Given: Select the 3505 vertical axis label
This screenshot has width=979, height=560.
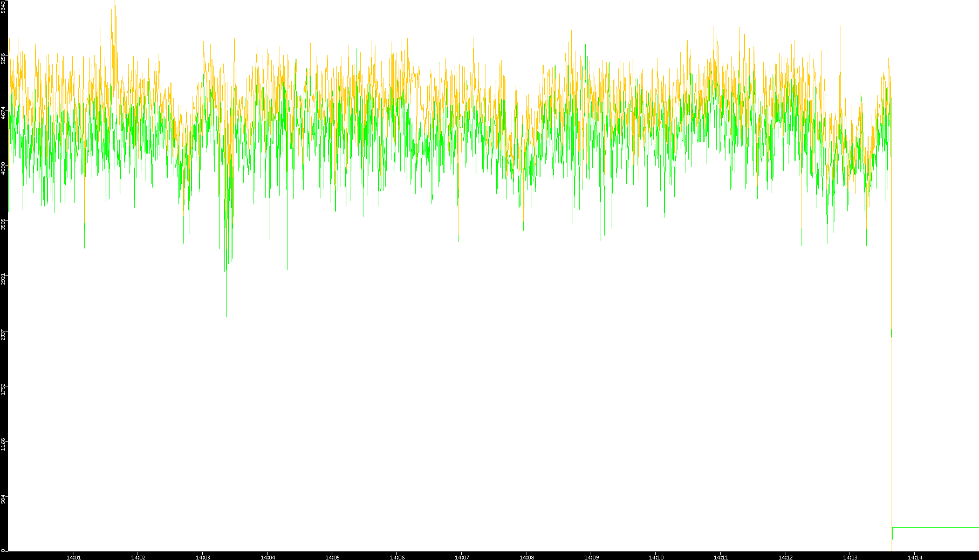Looking at the screenshot, I should [3, 224].
